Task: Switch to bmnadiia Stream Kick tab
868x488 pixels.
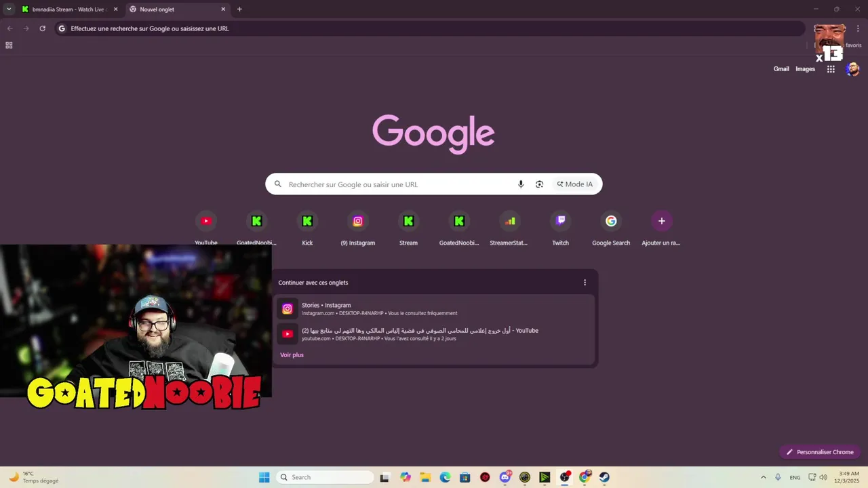Action: point(70,9)
